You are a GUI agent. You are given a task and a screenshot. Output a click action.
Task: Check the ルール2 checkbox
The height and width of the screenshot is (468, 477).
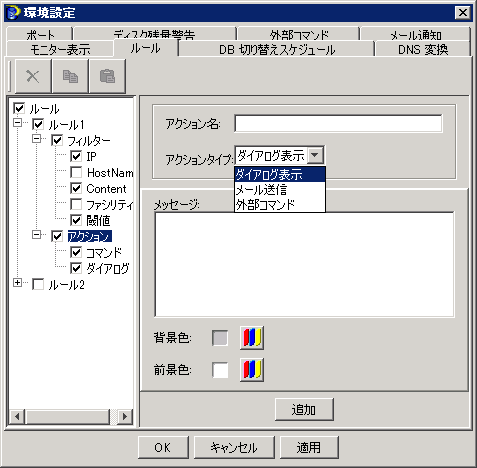38,284
